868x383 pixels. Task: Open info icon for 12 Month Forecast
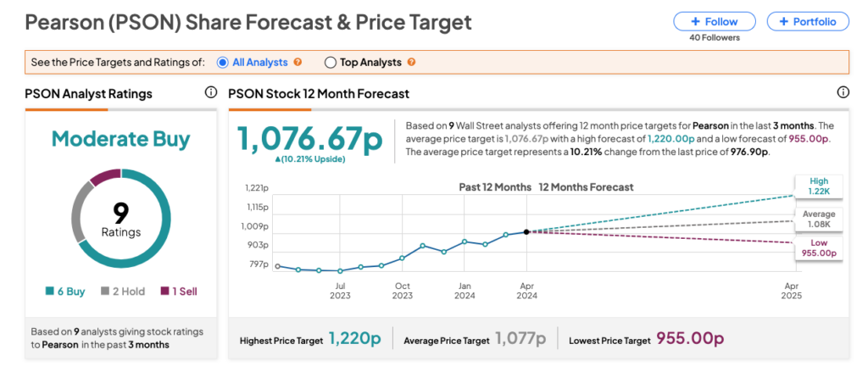pyautogui.click(x=843, y=92)
